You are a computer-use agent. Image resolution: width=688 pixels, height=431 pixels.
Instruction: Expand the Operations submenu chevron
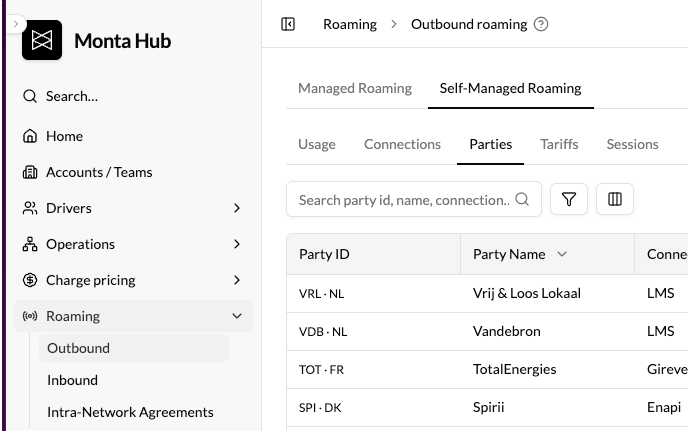[237, 244]
